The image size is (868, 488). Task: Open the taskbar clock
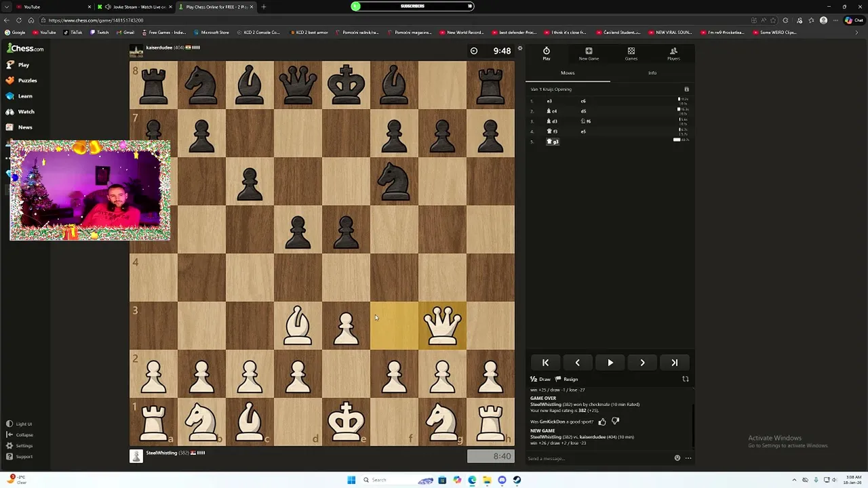pyautogui.click(x=853, y=480)
